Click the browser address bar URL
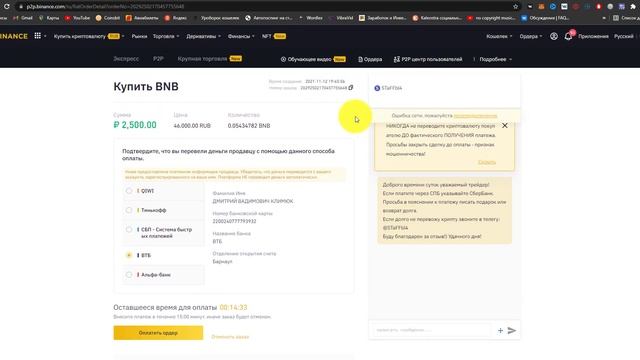 click(x=105, y=7)
